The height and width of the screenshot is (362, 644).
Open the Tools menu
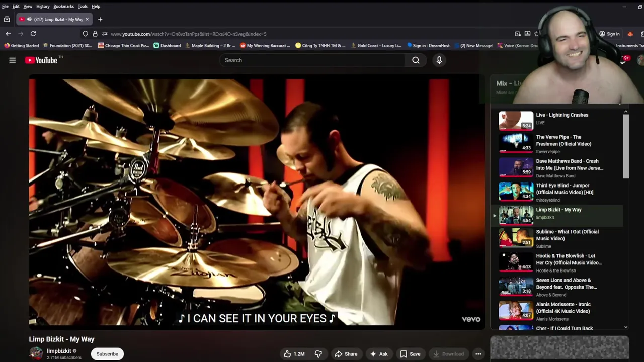[83, 6]
